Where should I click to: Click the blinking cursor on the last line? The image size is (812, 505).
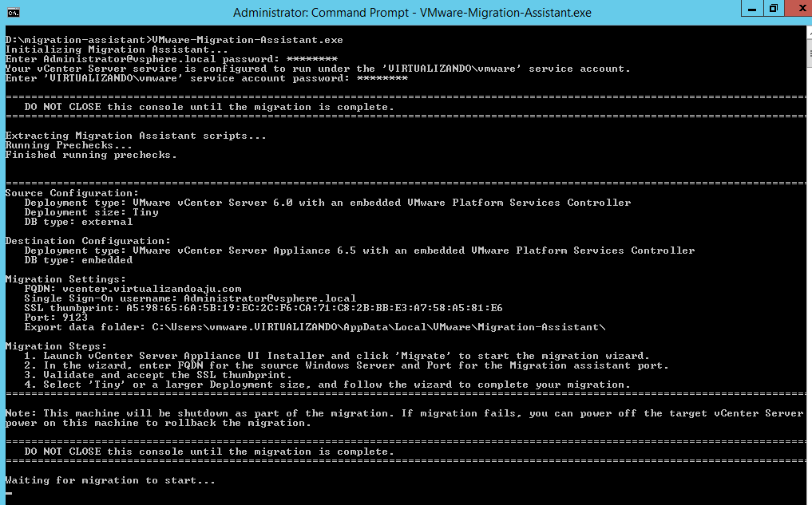(x=9, y=493)
